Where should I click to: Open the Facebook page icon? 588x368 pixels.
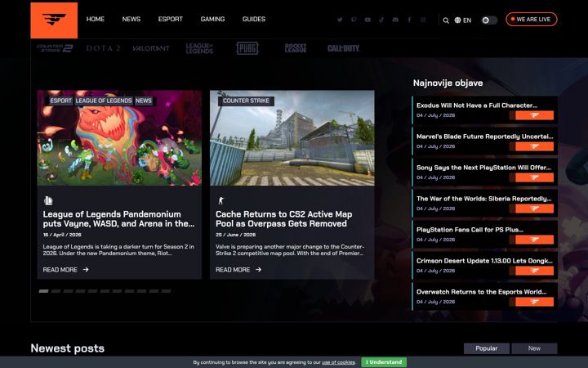[409, 20]
